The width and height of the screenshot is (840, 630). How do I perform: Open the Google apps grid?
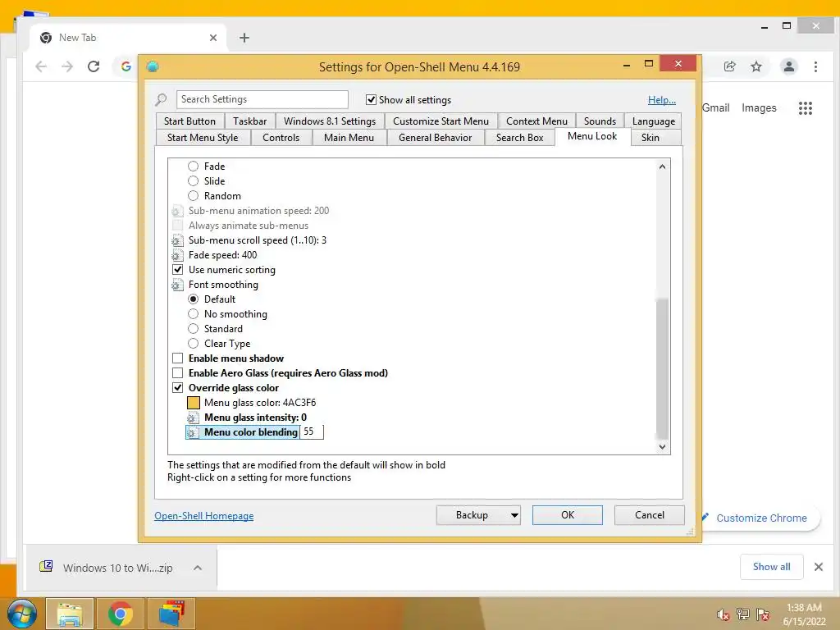tap(806, 108)
